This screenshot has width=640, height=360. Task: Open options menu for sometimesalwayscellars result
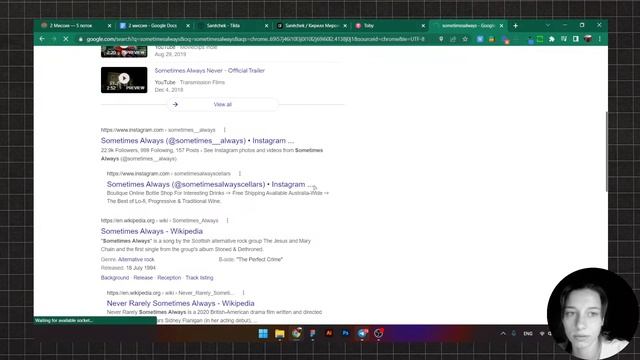tap(240, 173)
